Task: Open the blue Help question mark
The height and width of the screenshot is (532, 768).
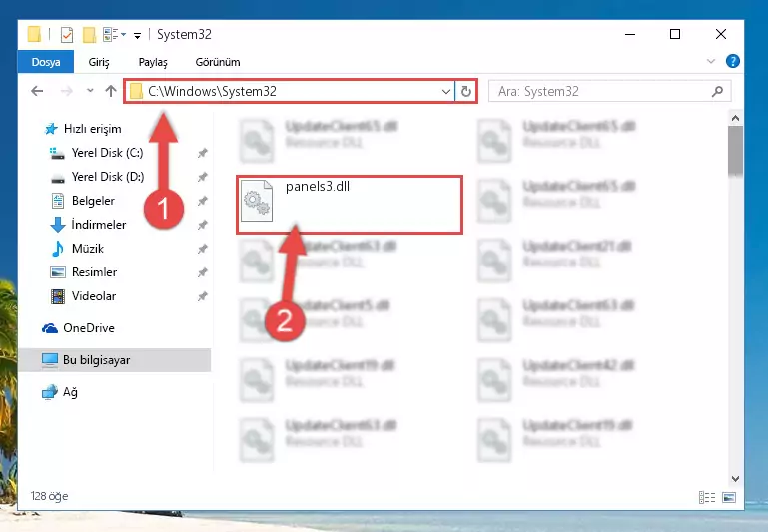Action: click(x=733, y=61)
